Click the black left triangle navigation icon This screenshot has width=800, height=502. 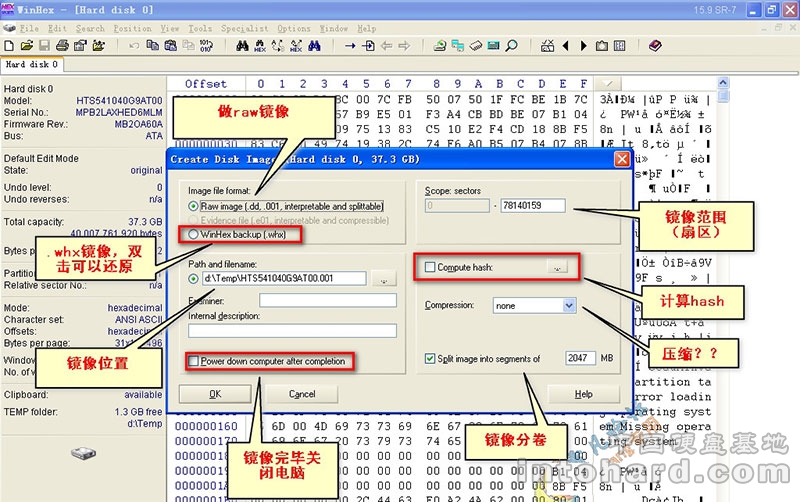(565, 46)
